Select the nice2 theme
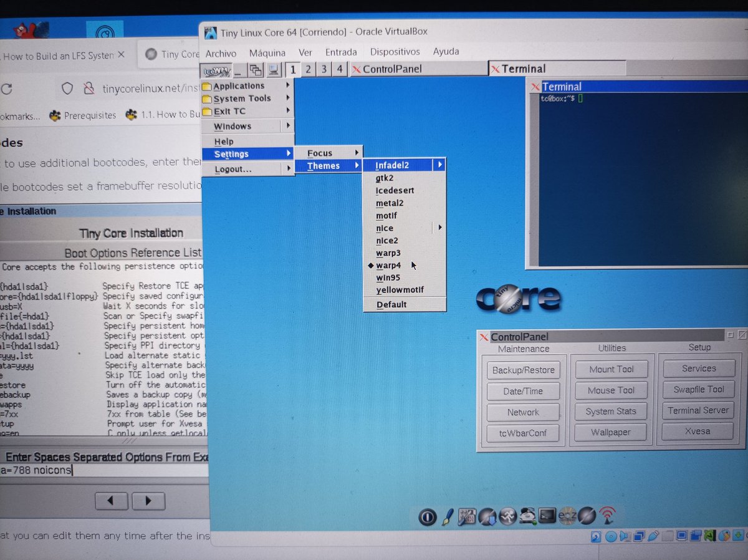This screenshot has width=748, height=560. coord(404,241)
